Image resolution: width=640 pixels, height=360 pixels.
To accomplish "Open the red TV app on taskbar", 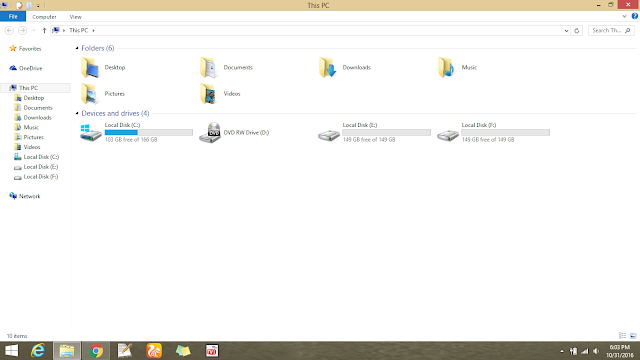I will (212, 351).
